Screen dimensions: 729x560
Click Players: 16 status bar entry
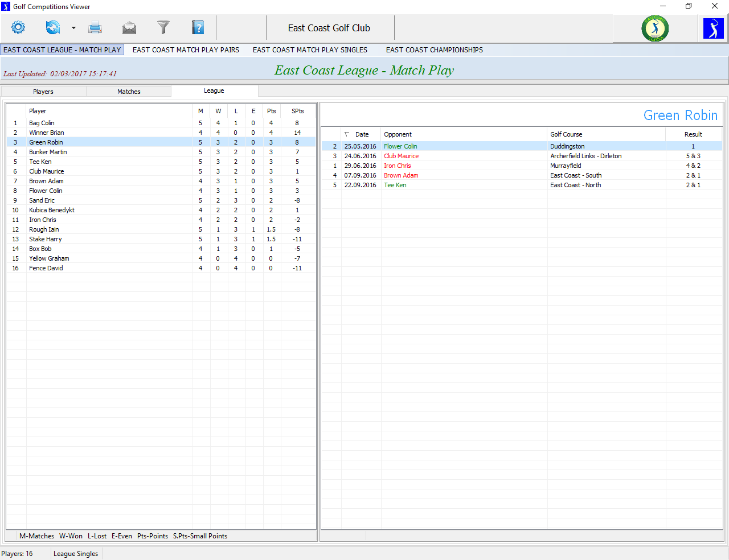point(17,554)
